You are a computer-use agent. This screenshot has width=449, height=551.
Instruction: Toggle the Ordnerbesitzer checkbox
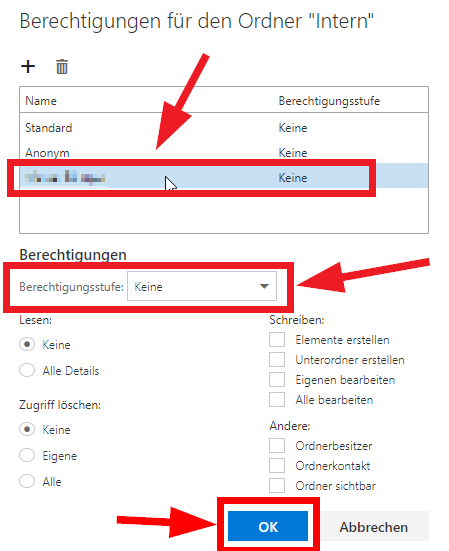click(x=277, y=446)
